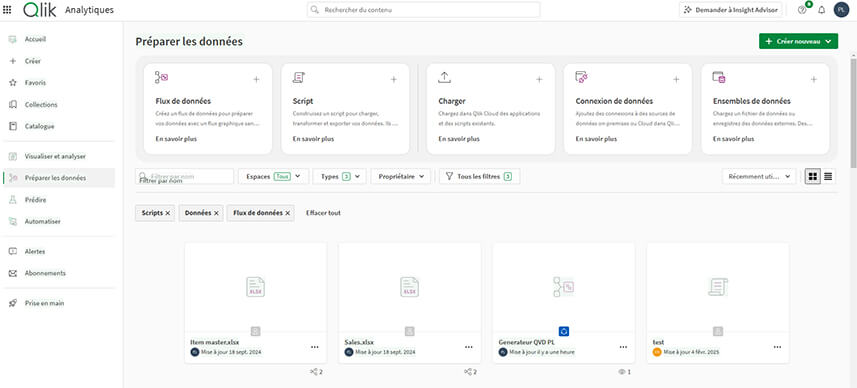Expand the Propriétaire filter dropdown
857x388 pixels.
[x=401, y=177]
